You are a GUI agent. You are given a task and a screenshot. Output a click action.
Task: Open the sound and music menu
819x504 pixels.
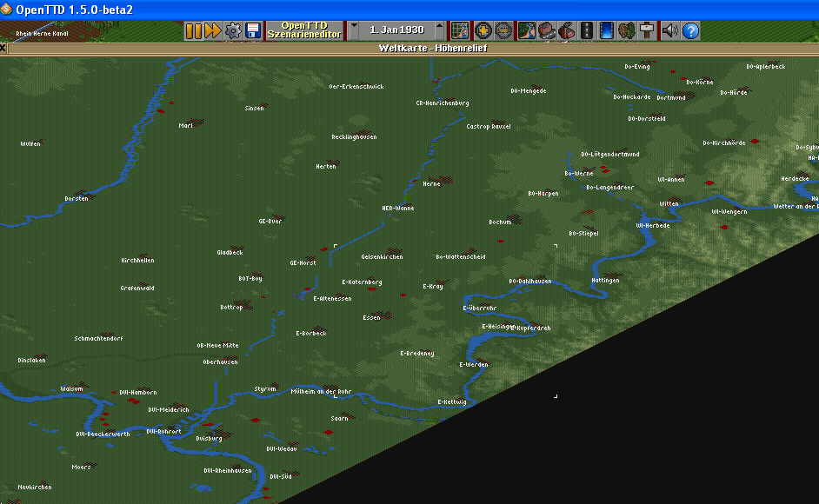pos(669,31)
